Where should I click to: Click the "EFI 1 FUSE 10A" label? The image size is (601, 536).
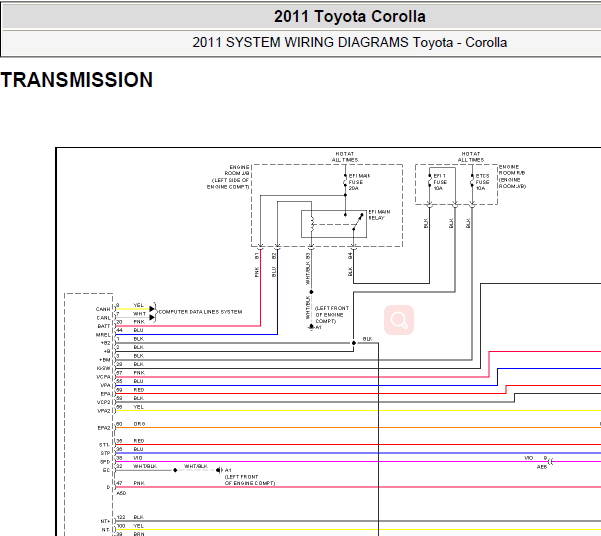click(x=440, y=182)
